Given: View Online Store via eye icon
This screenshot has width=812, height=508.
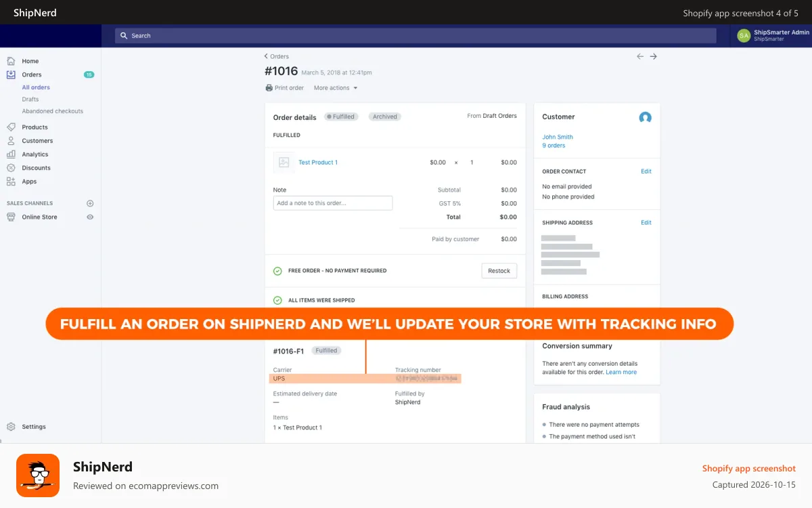Looking at the screenshot, I should pyautogui.click(x=90, y=217).
